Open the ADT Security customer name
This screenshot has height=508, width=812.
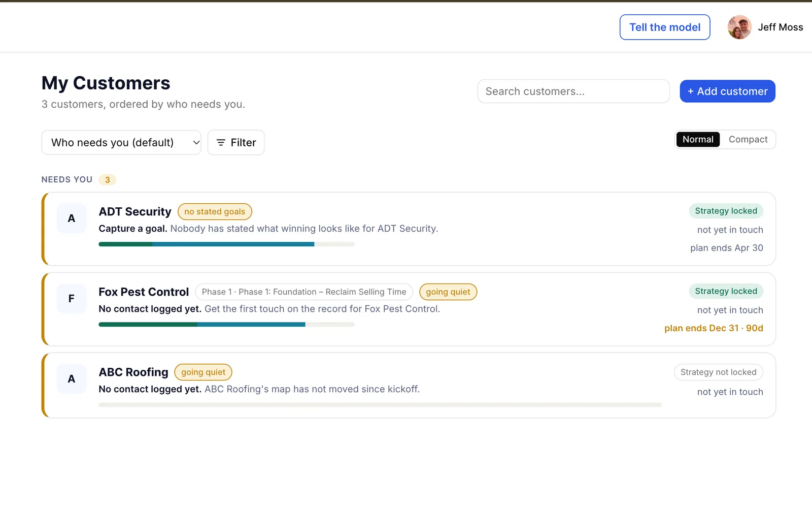coord(135,212)
